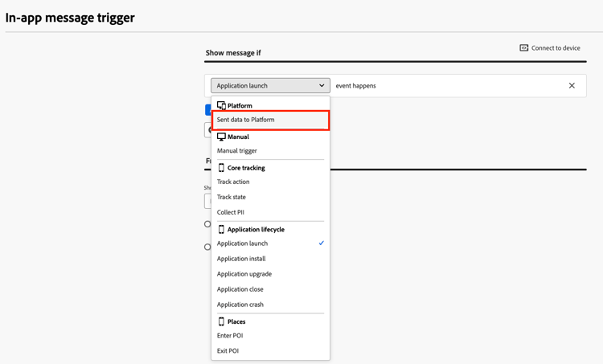The image size is (603, 364).
Task: Open the Connect to device link
Action: coord(550,47)
